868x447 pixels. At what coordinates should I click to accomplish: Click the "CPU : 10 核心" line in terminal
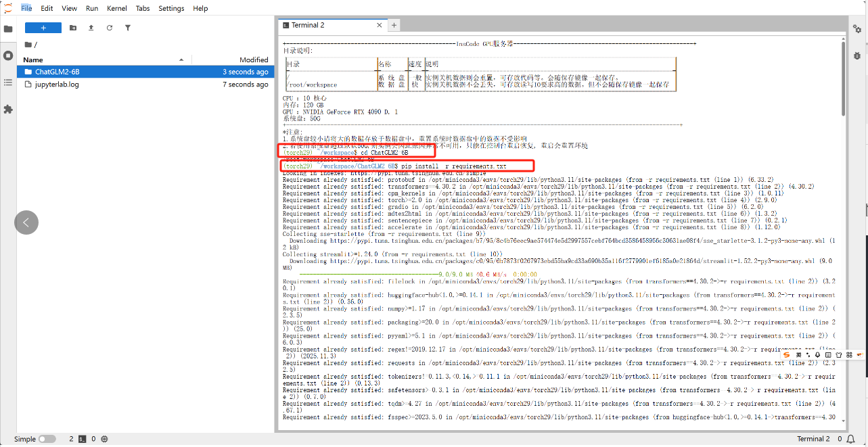pos(304,98)
